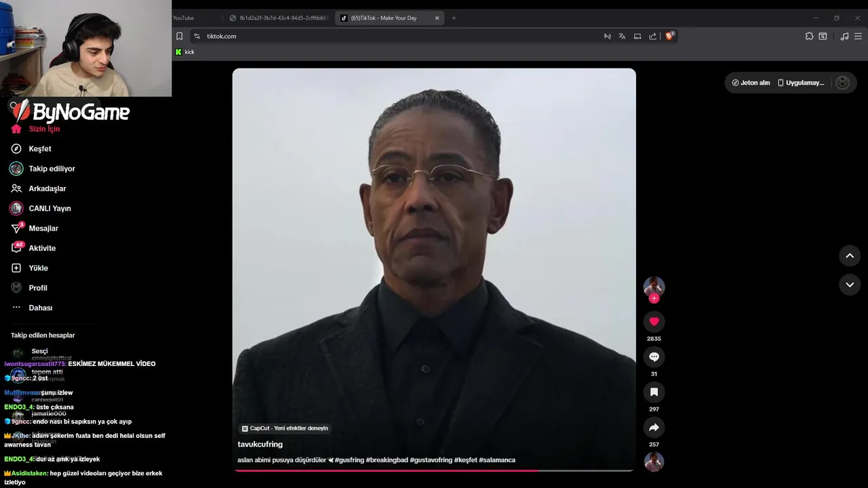
Task: Click the Uygulamay... get app button
Action: 800,83
